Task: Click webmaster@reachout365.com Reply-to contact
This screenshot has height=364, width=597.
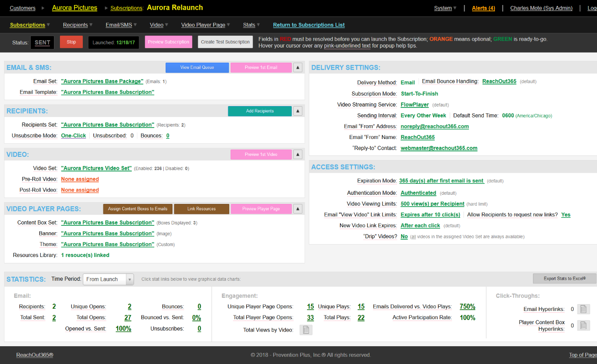Action: pyautogui.click(x=439, y=148)
